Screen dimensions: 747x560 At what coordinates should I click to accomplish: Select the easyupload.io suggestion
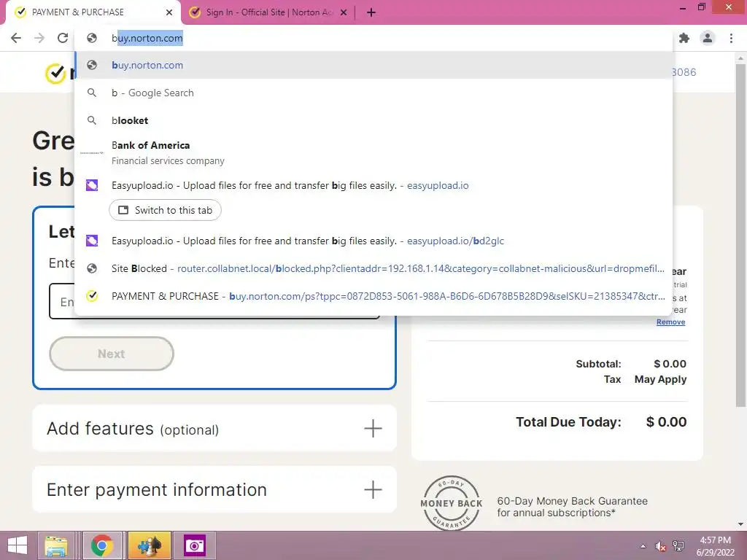coord(374,185)
